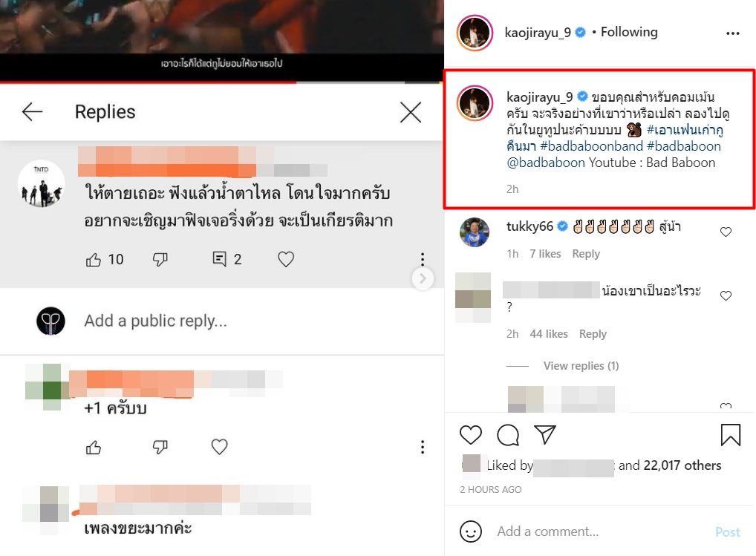756x556 pixels.
Task: Open the comment bubble icon
Action: click(508, 434)
